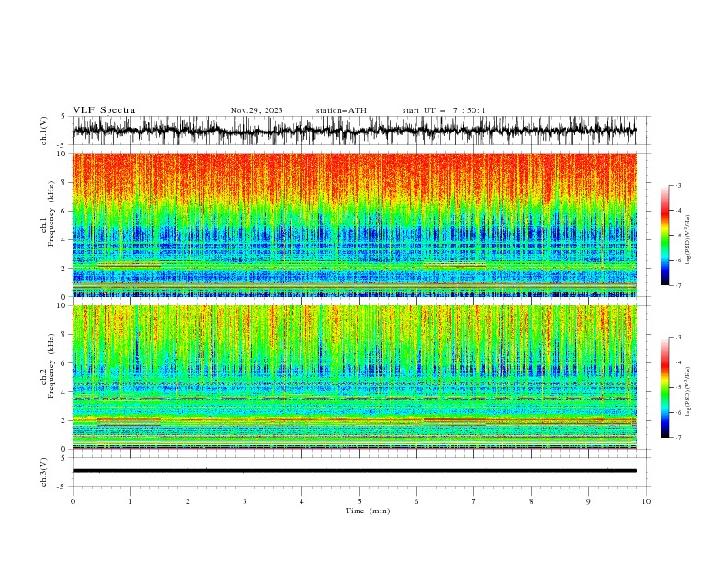Screen dimensions: 728x563
Task: Click the "station=ATH" label
Action: (x=341, y=110)
